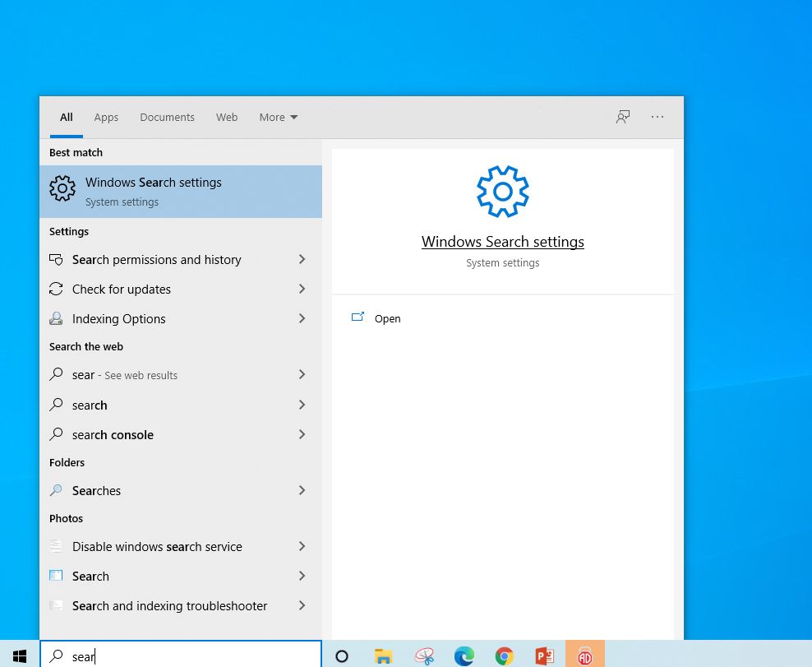
Task: Click Open in the preview pane
Action: 387,319
